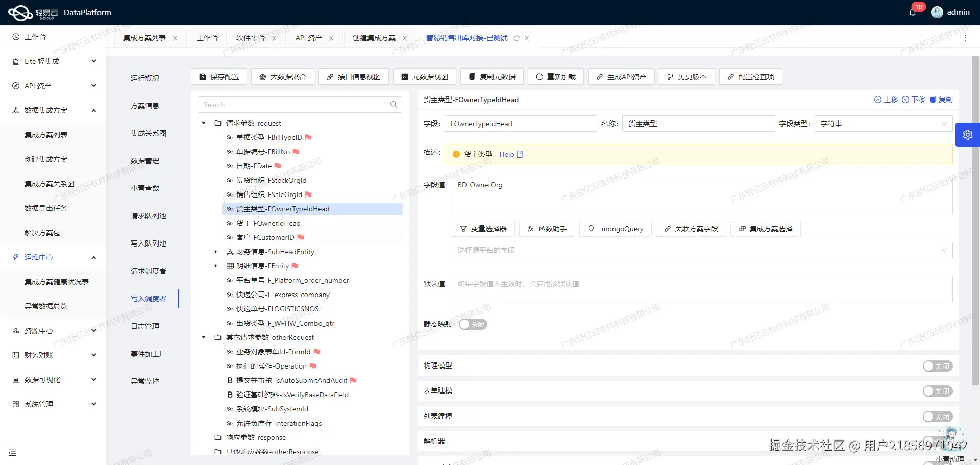Viewport: 980px width, 465px height.
Task: Enable the 物理模型 toggle
Action: click(937, 366)
